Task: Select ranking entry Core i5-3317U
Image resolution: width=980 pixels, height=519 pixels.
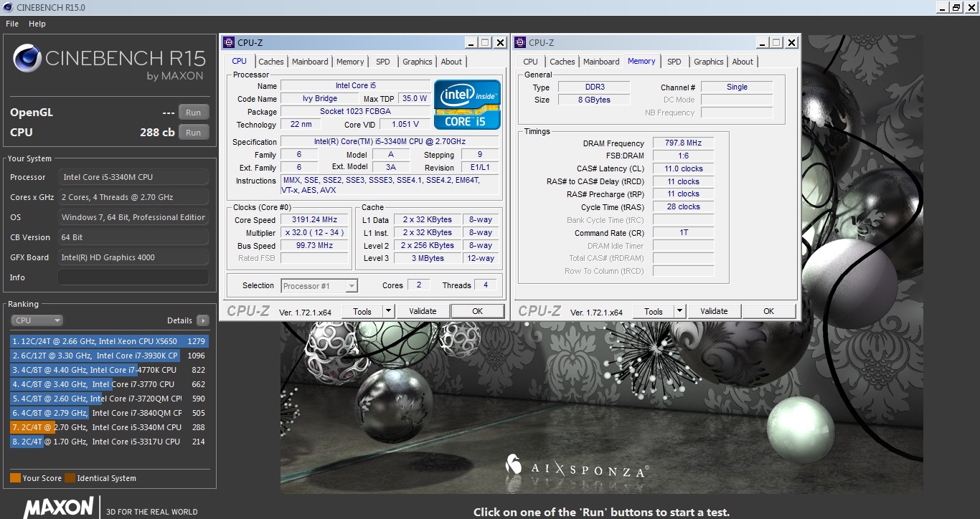Action: click(109, 442)
